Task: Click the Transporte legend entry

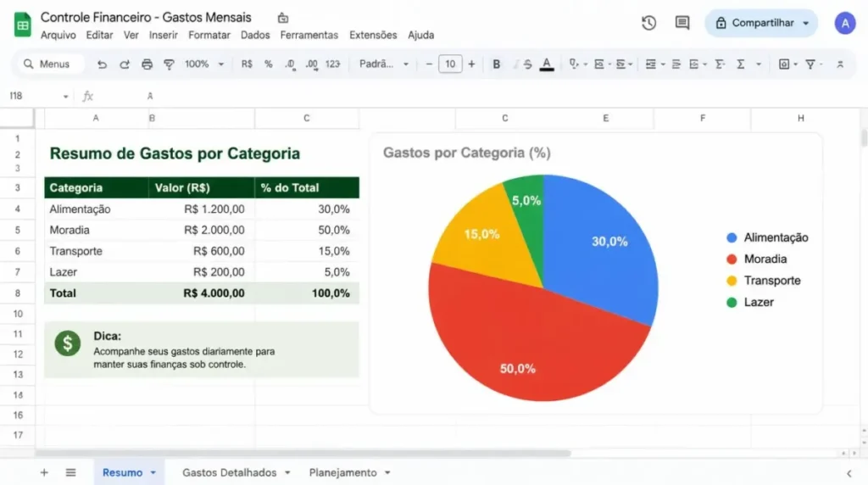Action: (x=764, y=281)
